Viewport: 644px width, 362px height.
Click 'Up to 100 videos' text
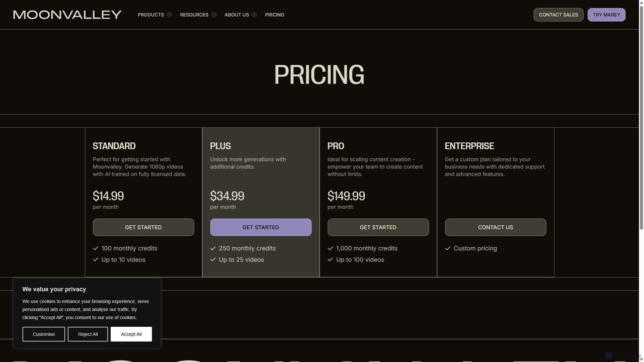(x=360, y=260)
